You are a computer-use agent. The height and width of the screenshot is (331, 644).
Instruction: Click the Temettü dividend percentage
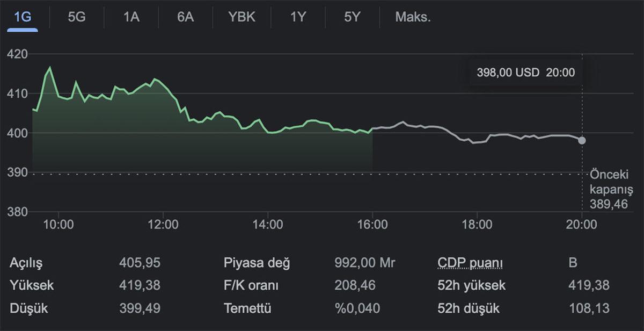click(357, 308)
